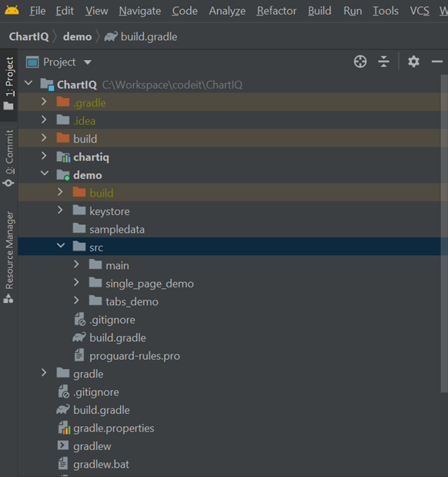Collapse all with the toolbar icon

(x=383, y=62)
